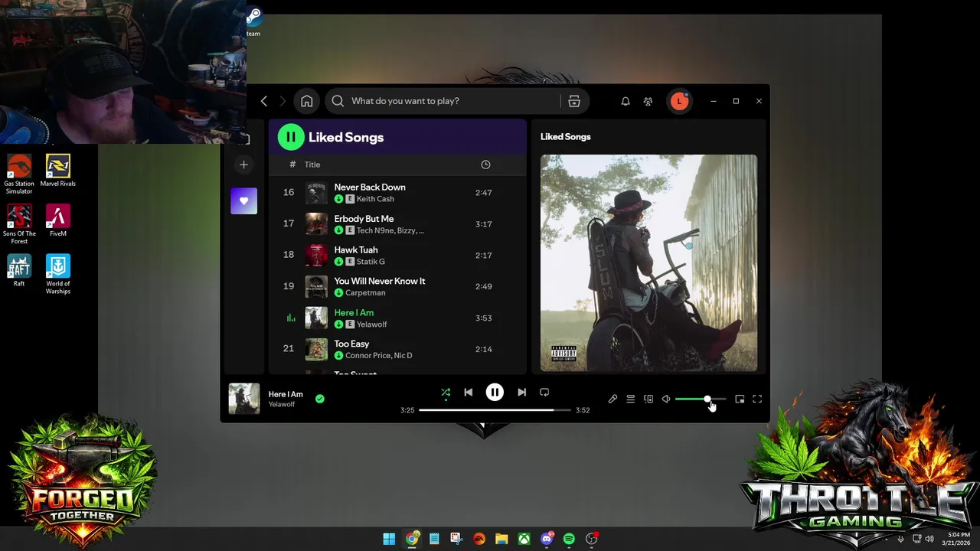Click the large Yelawolf album artwork
This screenshot has height=551, width=980.
(648, 263)
